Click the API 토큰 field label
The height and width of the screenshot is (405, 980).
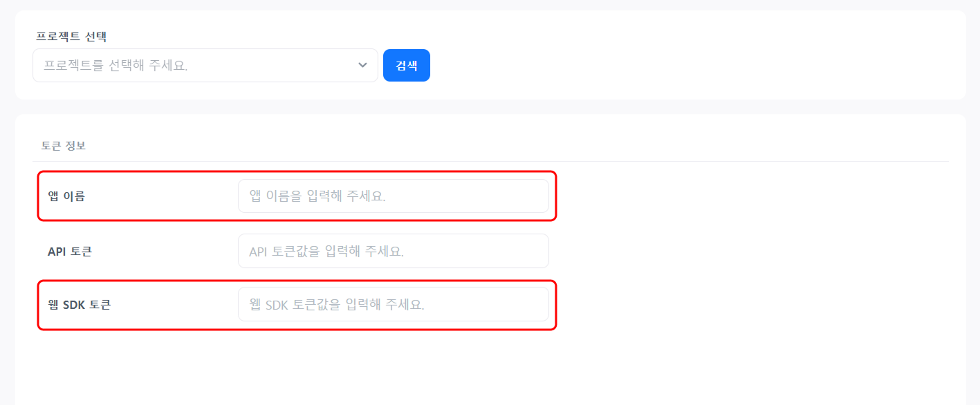tap(70, 252)
